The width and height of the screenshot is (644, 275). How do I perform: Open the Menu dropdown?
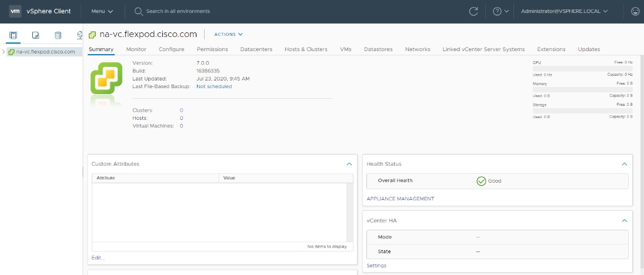102,12
